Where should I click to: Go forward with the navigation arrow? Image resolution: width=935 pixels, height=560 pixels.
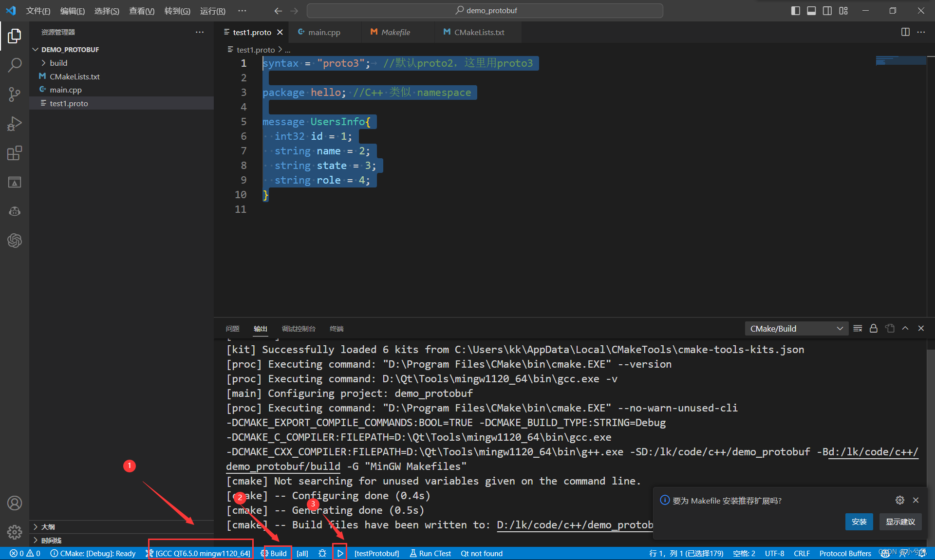(x=294, y=11)
